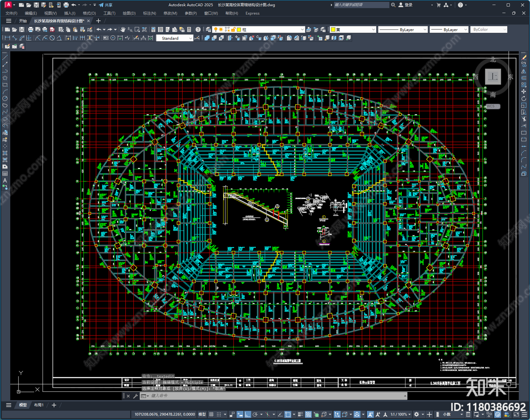The width and height of the screenshot is (530, 420).
Task: Open the QuickCalc calculator icon
Action: coord(189,29)
